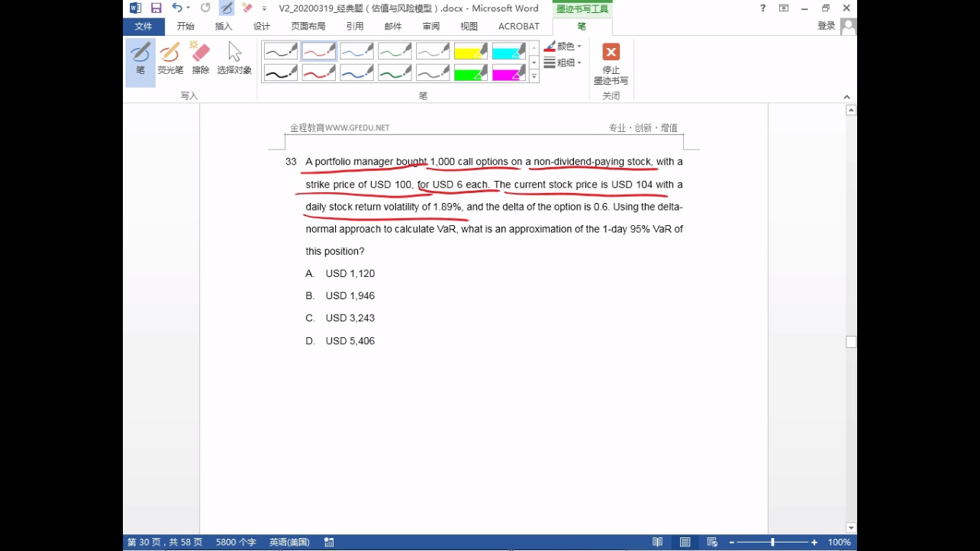The width and height of the screenshot is (980, 551).
Task: Click the zoom slider handle
Action: (772, 542)
